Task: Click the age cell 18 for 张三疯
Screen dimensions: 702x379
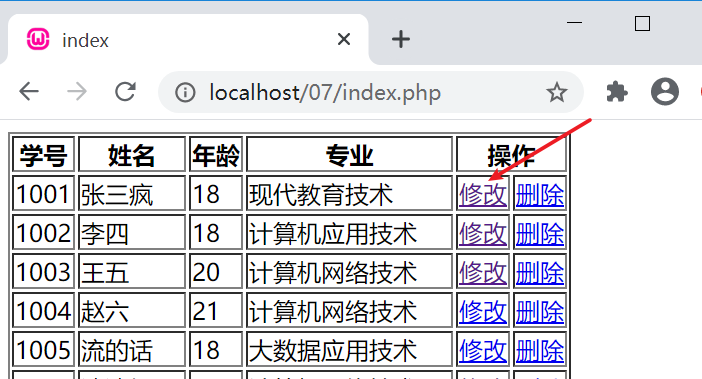Action: 216,194
